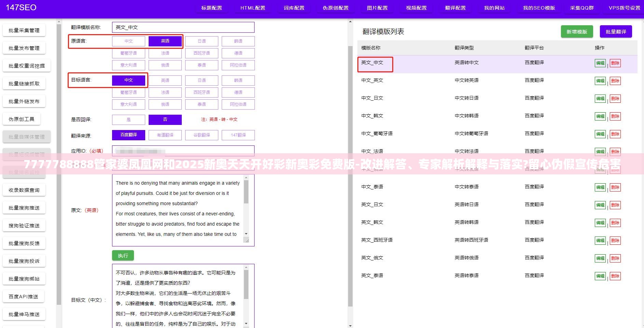Click the source text area resize handle
The height and width of the screenshot is (328, 644).
click(246, 240)
